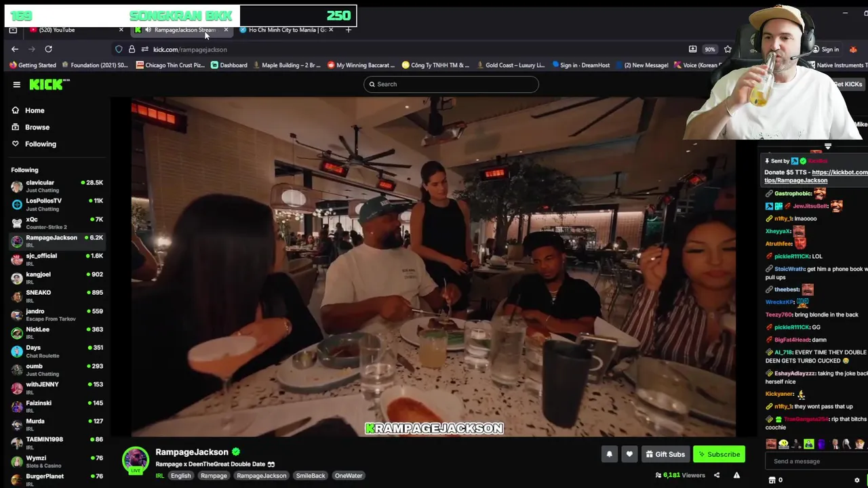The height and width of the screenshot is (488, 868).
Task: Open sjc_official channel in Following list
Action: point(58,260)
